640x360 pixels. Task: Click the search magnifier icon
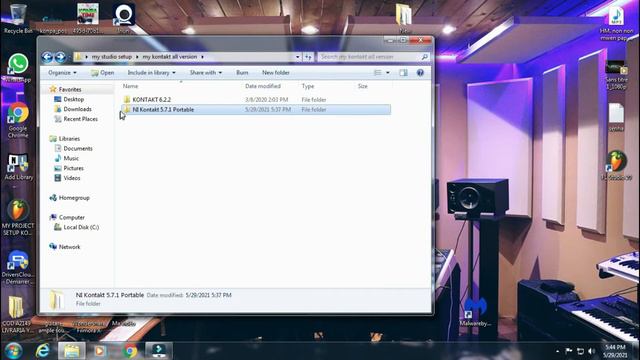click(424, 57)
